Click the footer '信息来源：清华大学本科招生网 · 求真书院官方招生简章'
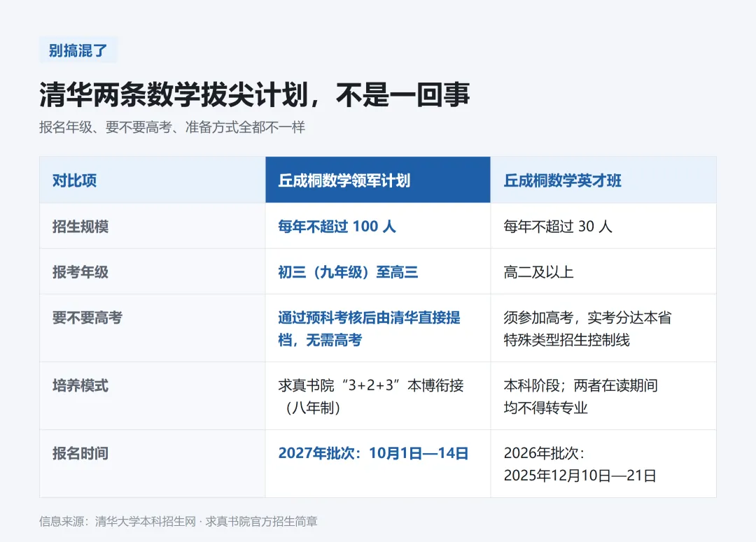Screen dimensions: 756x542 click(178, 521)
